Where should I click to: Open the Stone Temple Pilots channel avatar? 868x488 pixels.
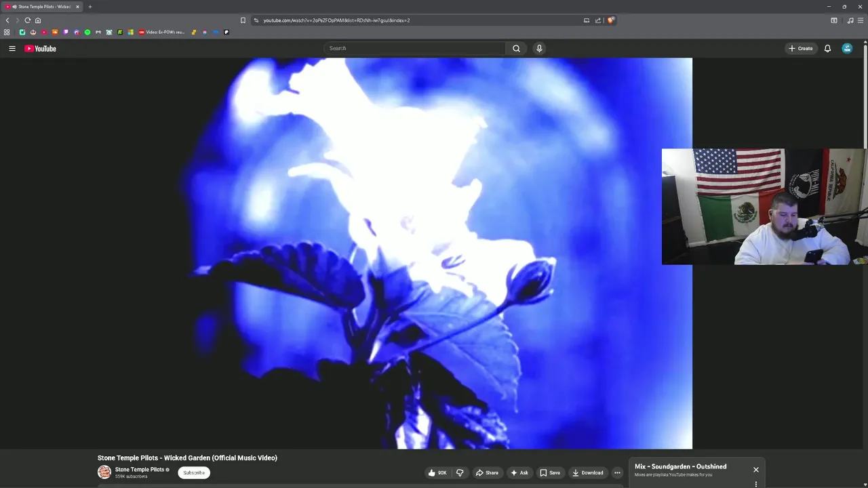tap(104, 472)
